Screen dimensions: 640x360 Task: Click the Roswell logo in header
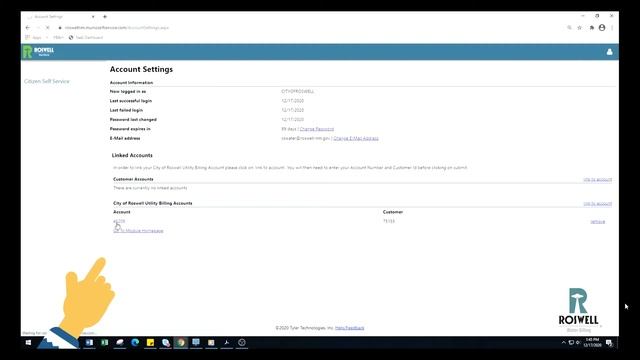[38, 52]
